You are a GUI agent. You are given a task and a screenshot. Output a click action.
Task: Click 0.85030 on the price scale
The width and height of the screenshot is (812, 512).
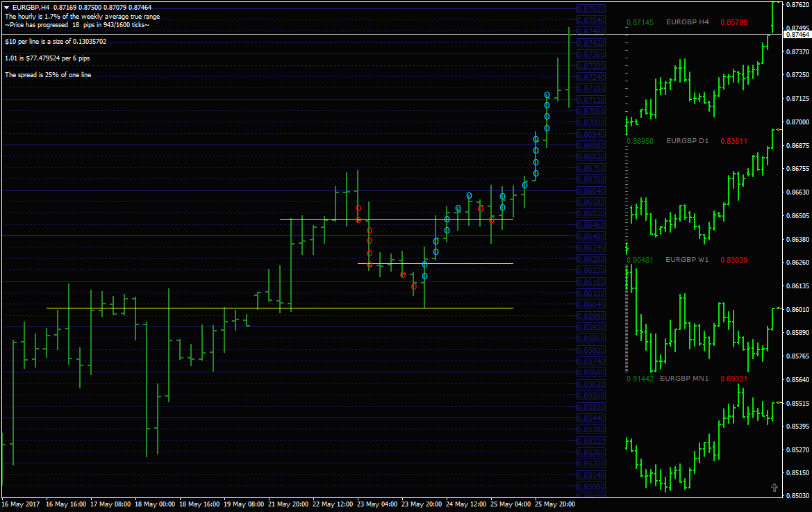click(797, 495)
